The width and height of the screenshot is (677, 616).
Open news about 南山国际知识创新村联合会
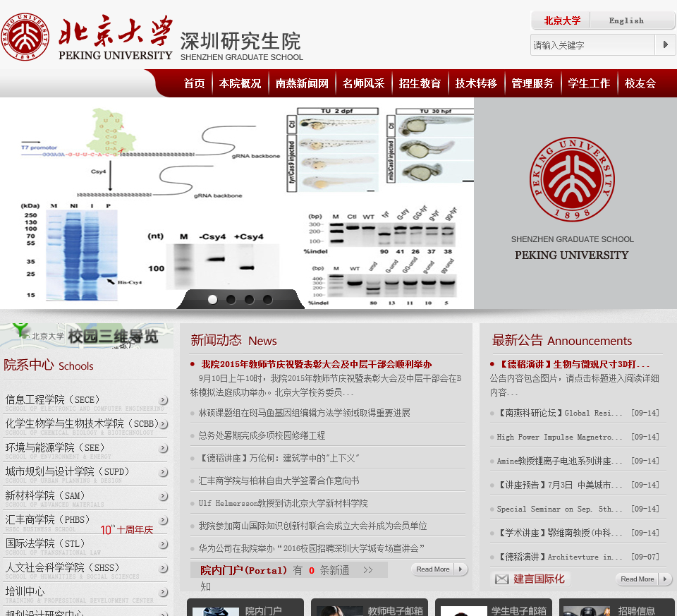coord(312,526)
